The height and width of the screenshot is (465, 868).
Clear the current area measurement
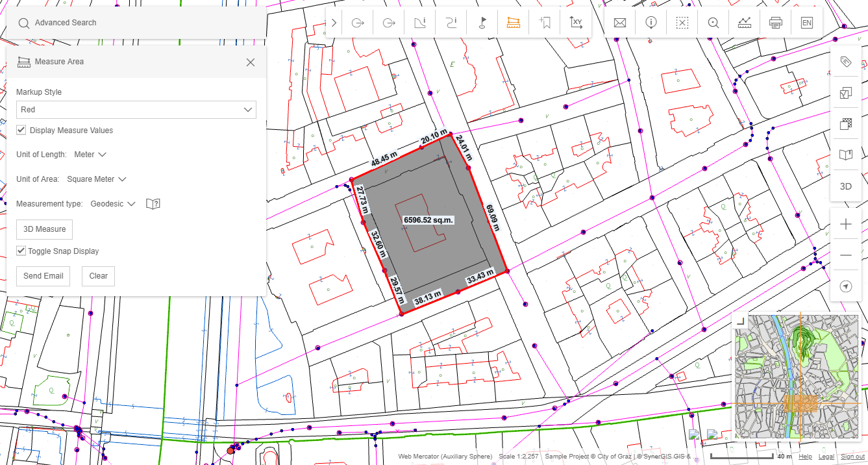click(97, 276)
